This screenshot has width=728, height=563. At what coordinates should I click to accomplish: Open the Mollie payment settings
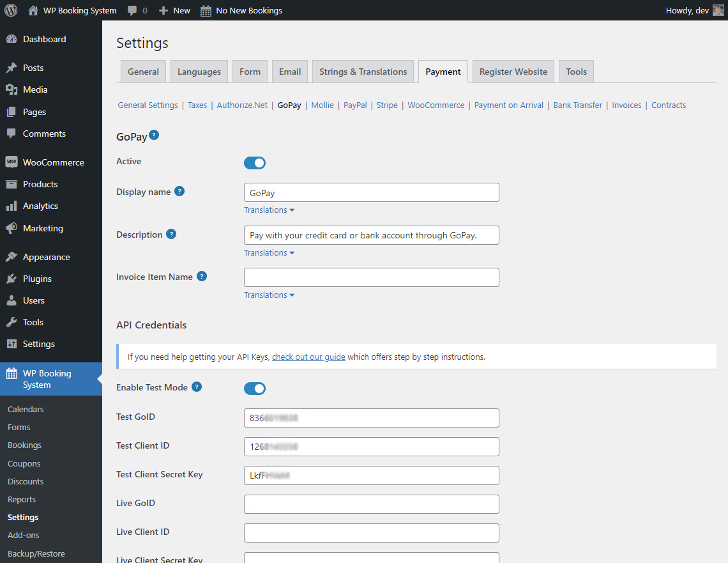(x=322, y=105)
